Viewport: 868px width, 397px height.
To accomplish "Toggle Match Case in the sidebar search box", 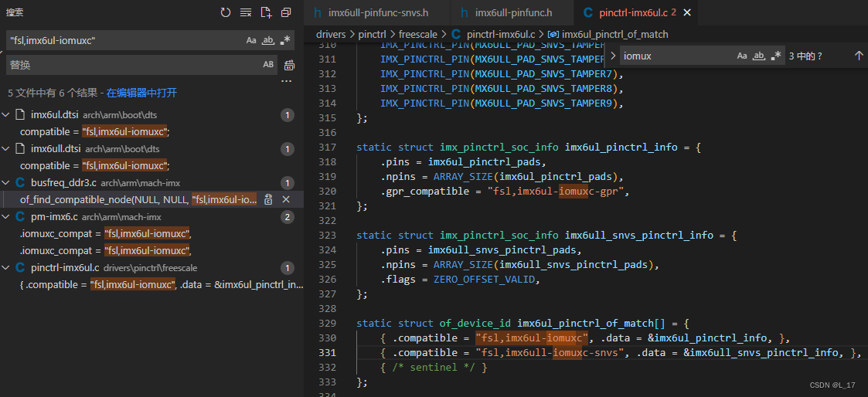I will (x=251, y=40).
